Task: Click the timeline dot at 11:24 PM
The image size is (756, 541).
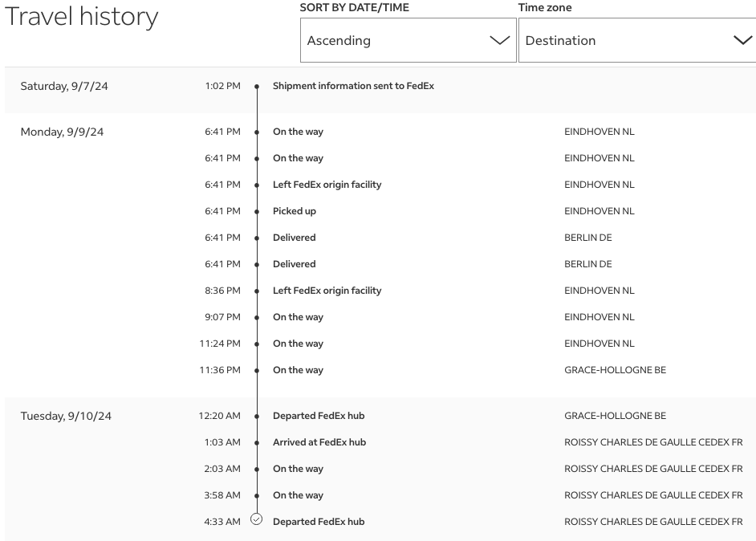Action: click(x=257, y=344)
